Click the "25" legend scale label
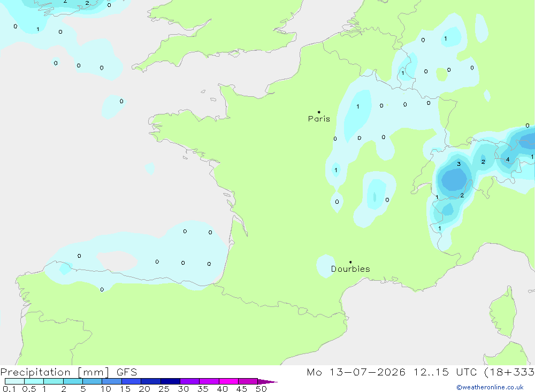535x392 pixels. (x=164, y=389)
